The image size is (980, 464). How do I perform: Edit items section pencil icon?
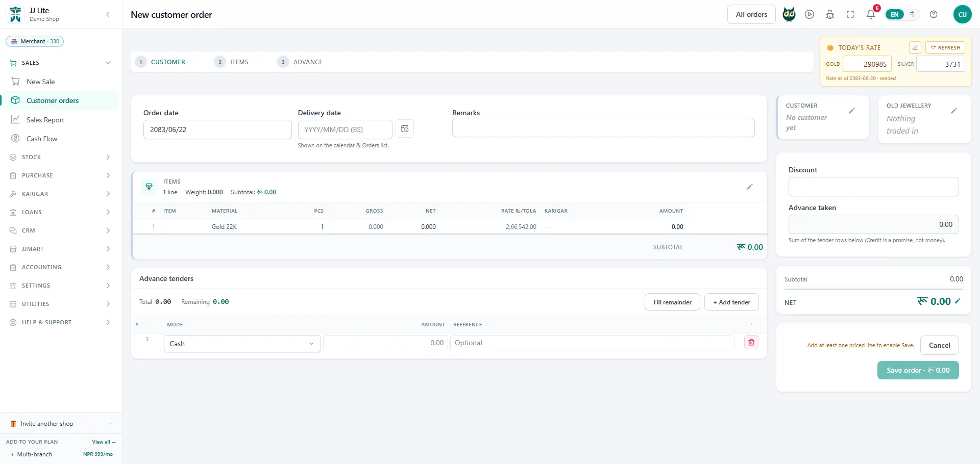coord(750,187)
